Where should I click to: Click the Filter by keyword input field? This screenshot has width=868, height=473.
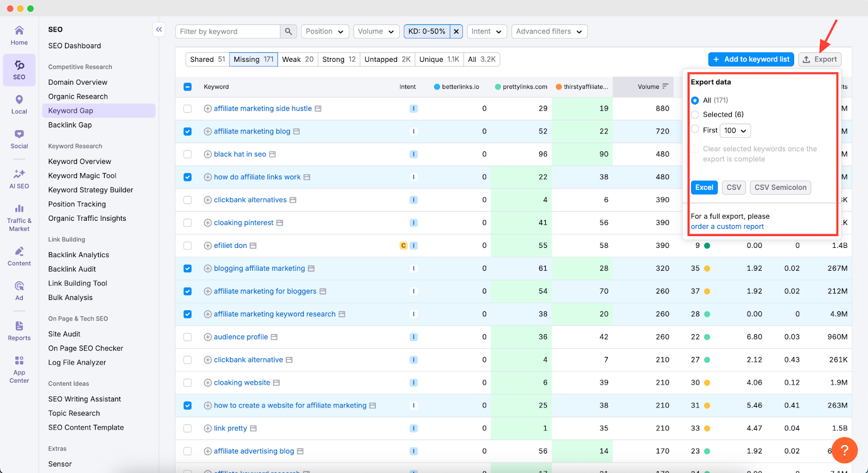tap(228, 31)
